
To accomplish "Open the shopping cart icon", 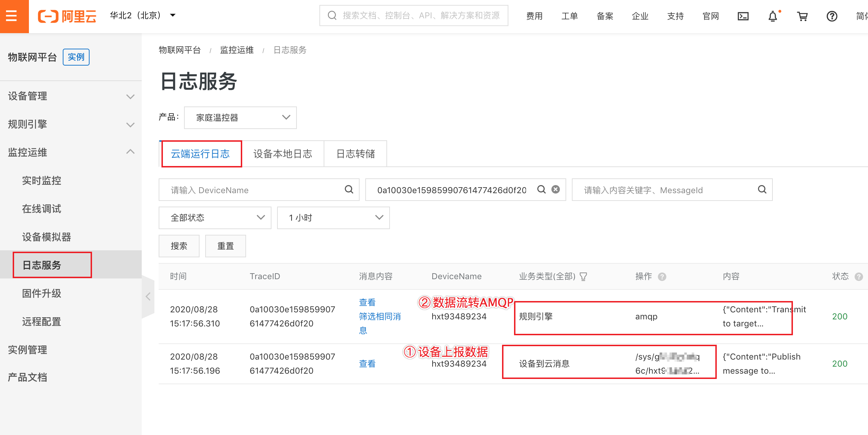I will pos(802,16).
